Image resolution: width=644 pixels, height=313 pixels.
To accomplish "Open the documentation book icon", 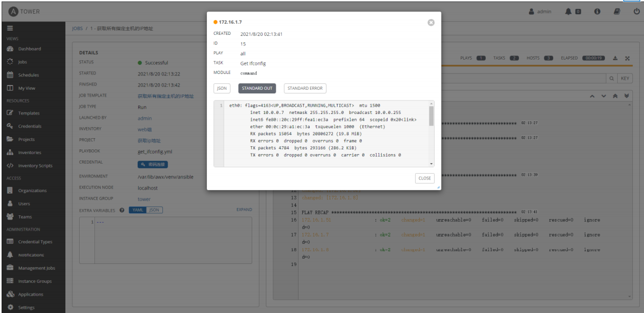I will coord(618,11).
